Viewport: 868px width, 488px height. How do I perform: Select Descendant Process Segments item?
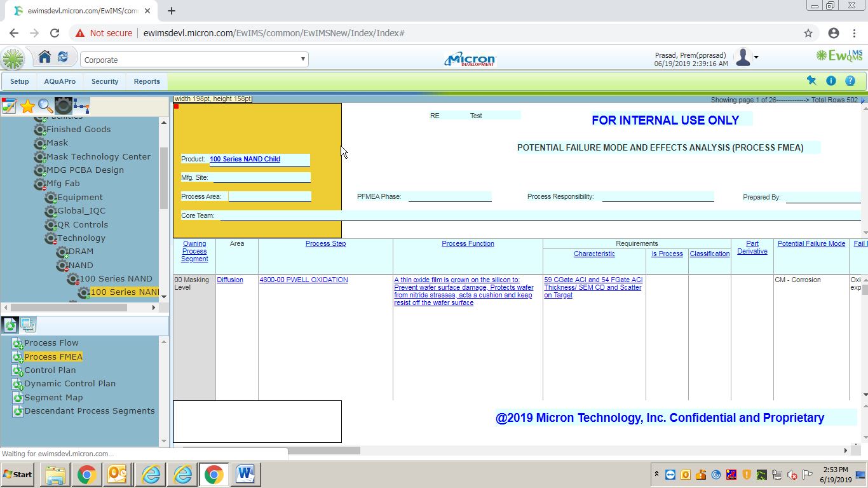[x=90, y=410]
